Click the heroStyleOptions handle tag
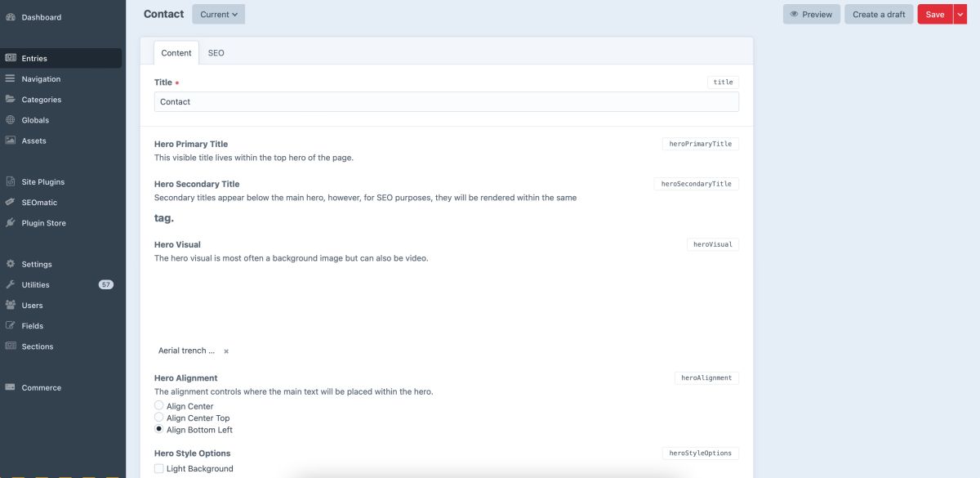Screen dimensions: 980x478 click(x=701, y=453)
